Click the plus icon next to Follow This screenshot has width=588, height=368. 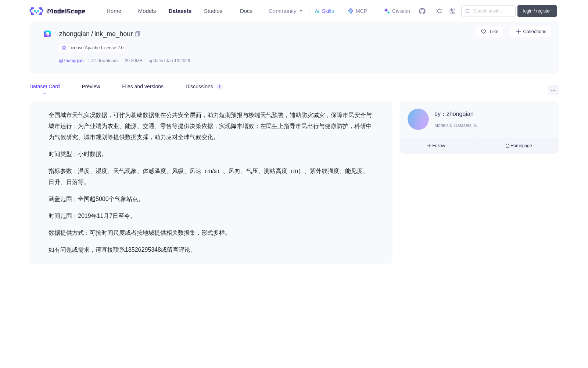[x=429, y=146]
